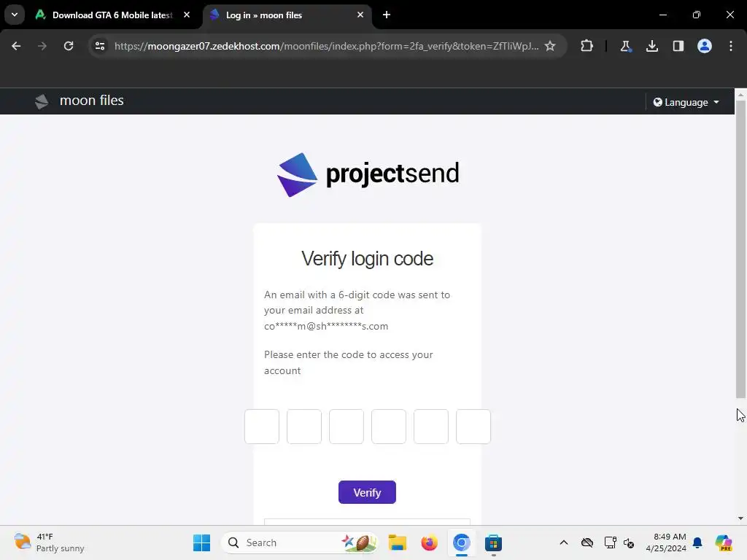Click the browser back arrow
The image size is (747, 560).
tap(16, 46)
